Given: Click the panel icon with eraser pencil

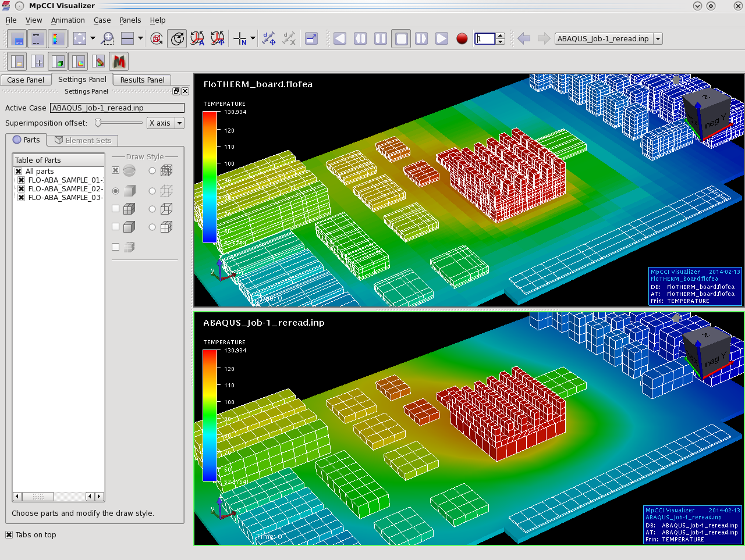Looking at the screenshot, I should [x=98, y=61].
